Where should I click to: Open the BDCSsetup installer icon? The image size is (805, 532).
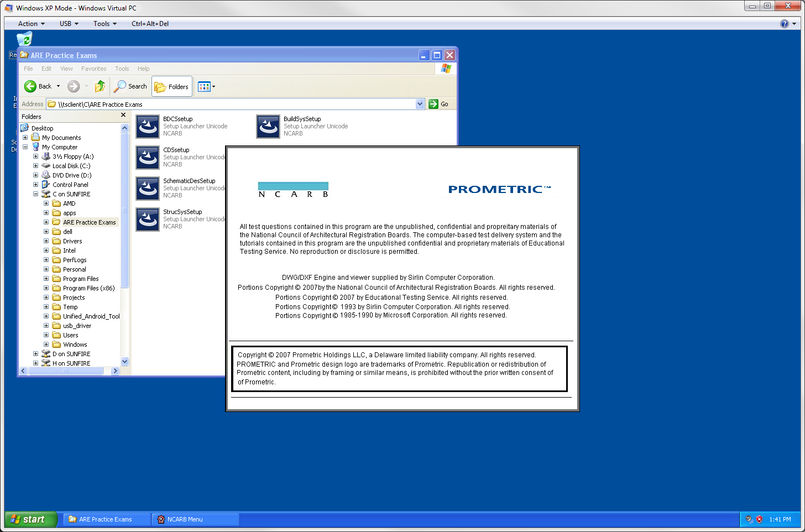pos(148,127)
